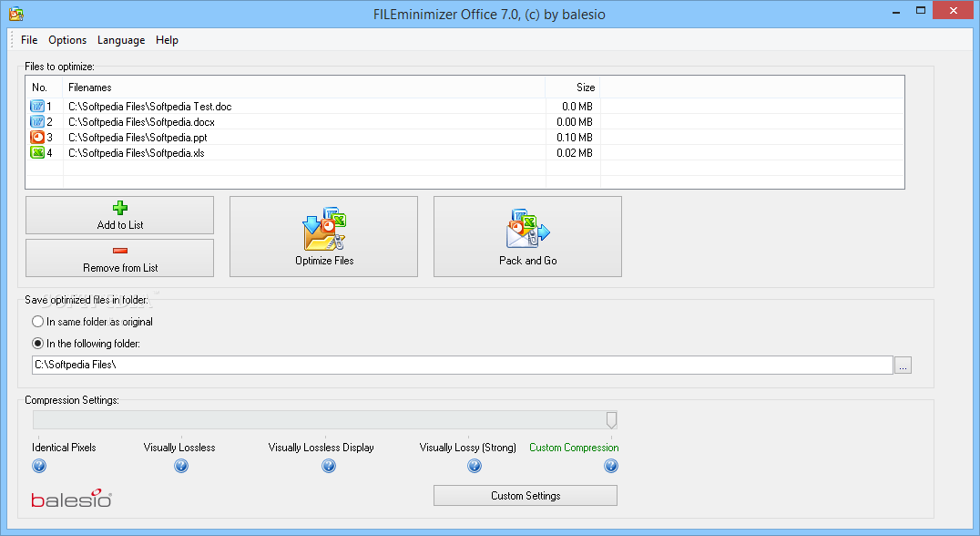The width and height of the screenshot is (980, 536).
Task: Click the compression slider thumb
Action: click(612, 420)
